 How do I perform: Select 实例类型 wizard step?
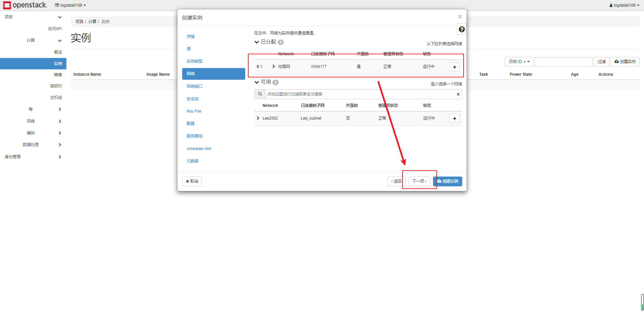tap(214, 61)
